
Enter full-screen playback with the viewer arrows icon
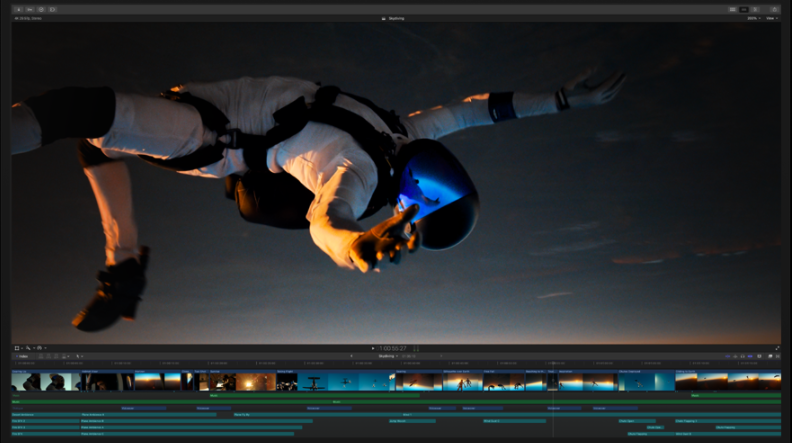777,348
